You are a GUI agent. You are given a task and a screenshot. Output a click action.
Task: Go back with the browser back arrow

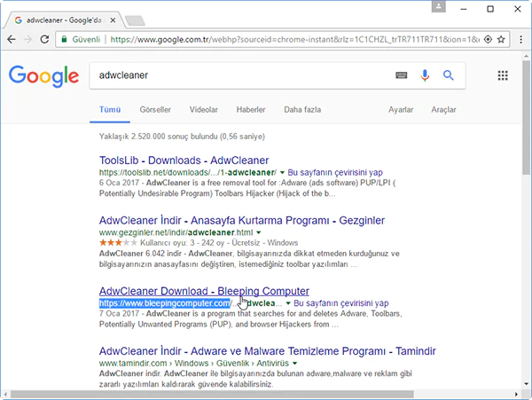[x=12, y=39]
